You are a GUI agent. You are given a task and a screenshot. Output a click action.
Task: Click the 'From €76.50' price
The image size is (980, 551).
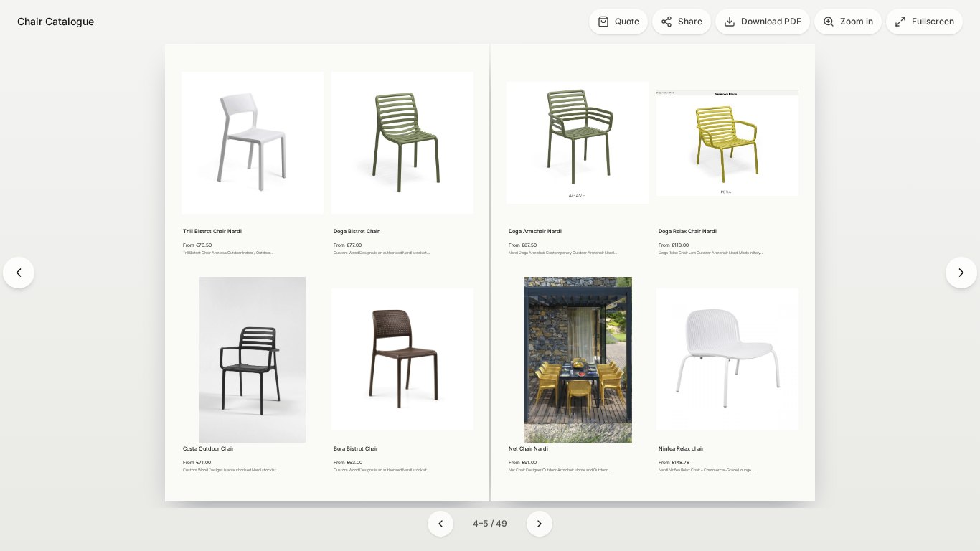tap(197, 245)
